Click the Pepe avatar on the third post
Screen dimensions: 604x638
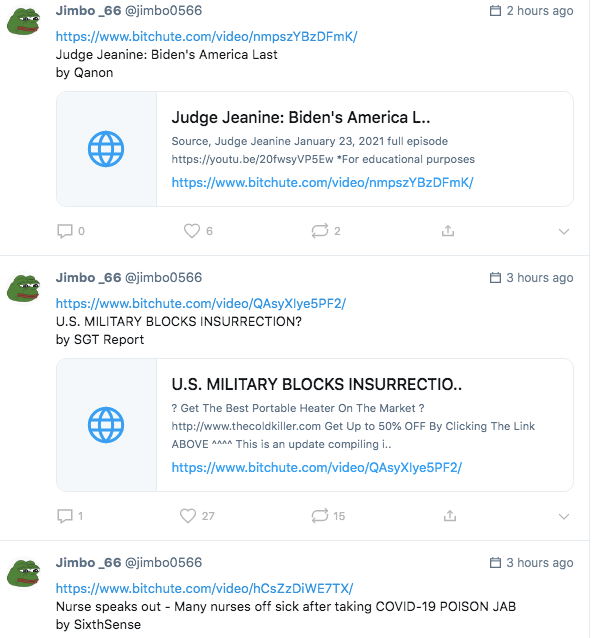[24, 573]
